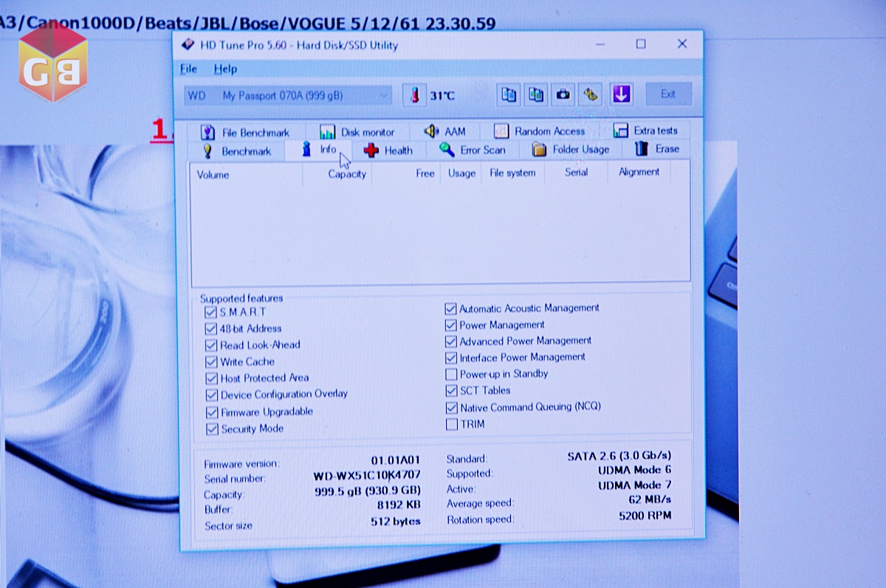Click the Error Scan magnifier icon
The height and width of the screenshot is (588, 886).
[447, 150]
